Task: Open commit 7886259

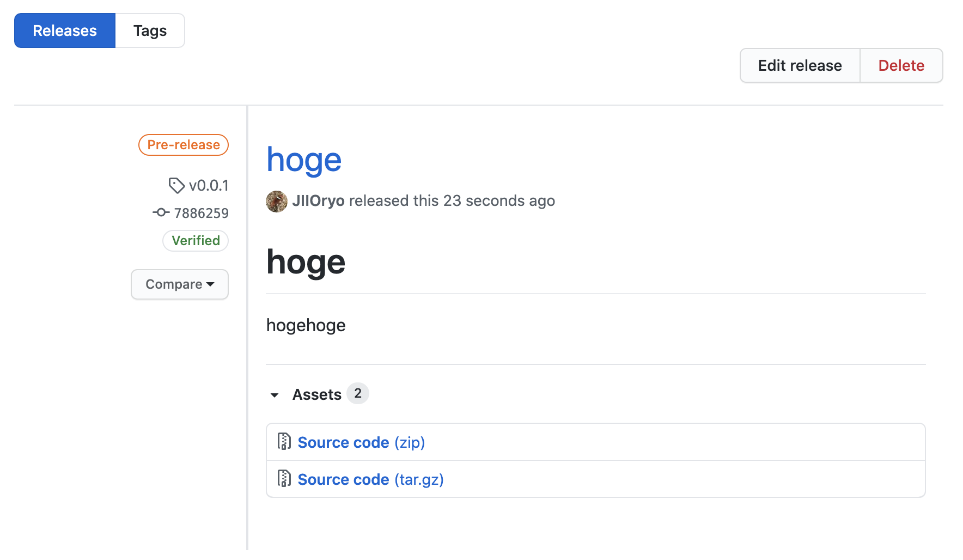Action: 201,213
